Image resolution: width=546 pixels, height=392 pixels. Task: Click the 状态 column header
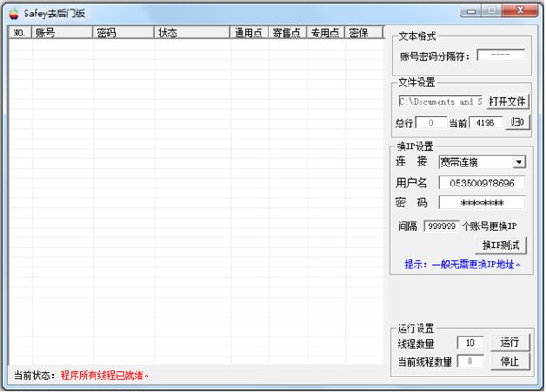pos(192,33)
